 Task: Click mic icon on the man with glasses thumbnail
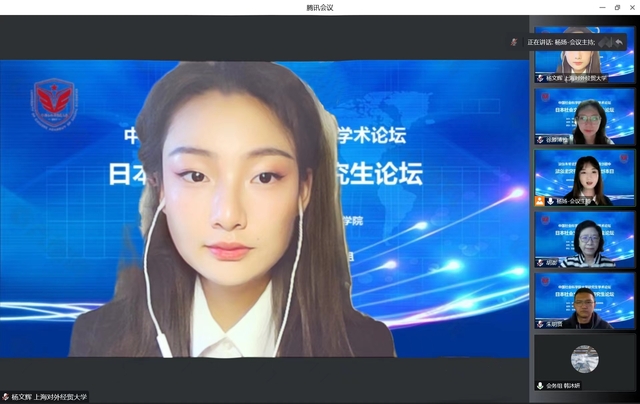click(541, 324)
